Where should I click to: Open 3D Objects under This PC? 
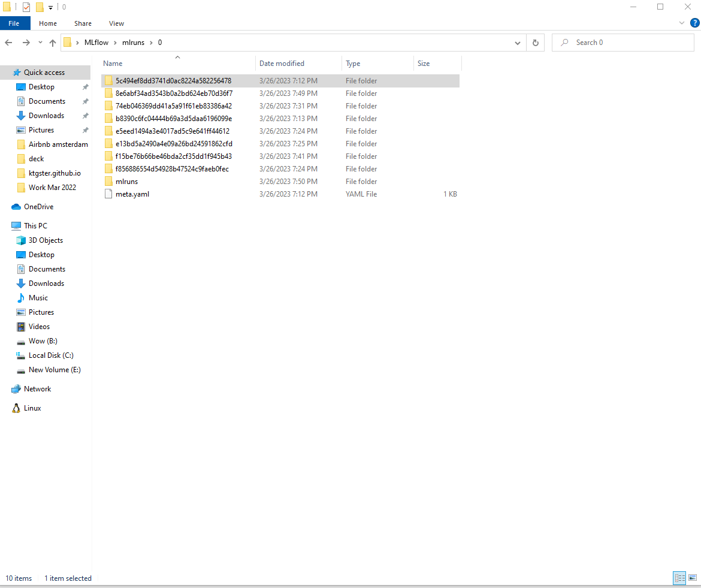pyautogui.click(x=46, y=240)
